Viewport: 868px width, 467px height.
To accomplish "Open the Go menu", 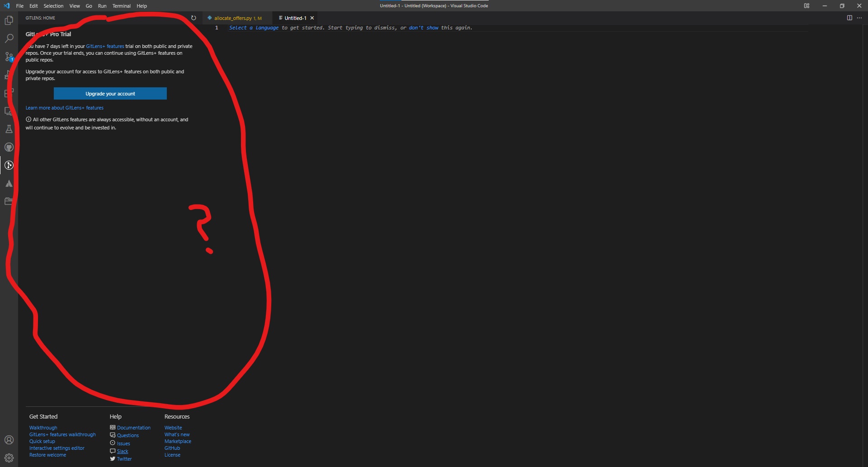I will (89, 6).
